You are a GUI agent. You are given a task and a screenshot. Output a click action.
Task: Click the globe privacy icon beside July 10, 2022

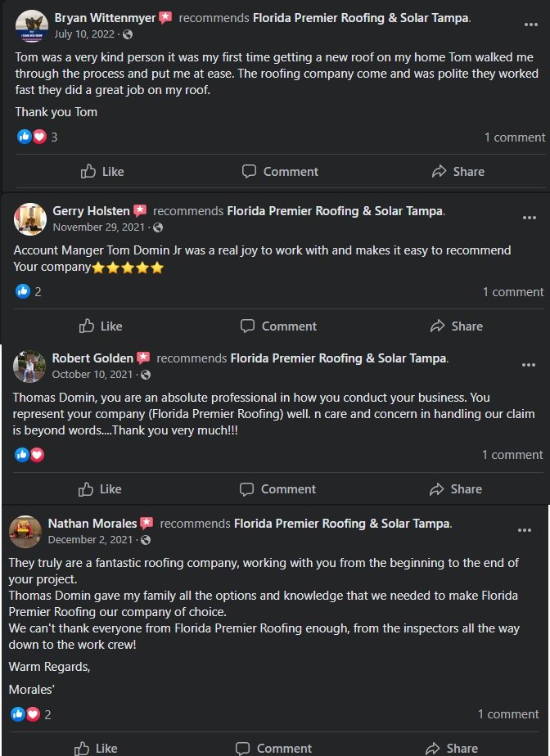128,34
